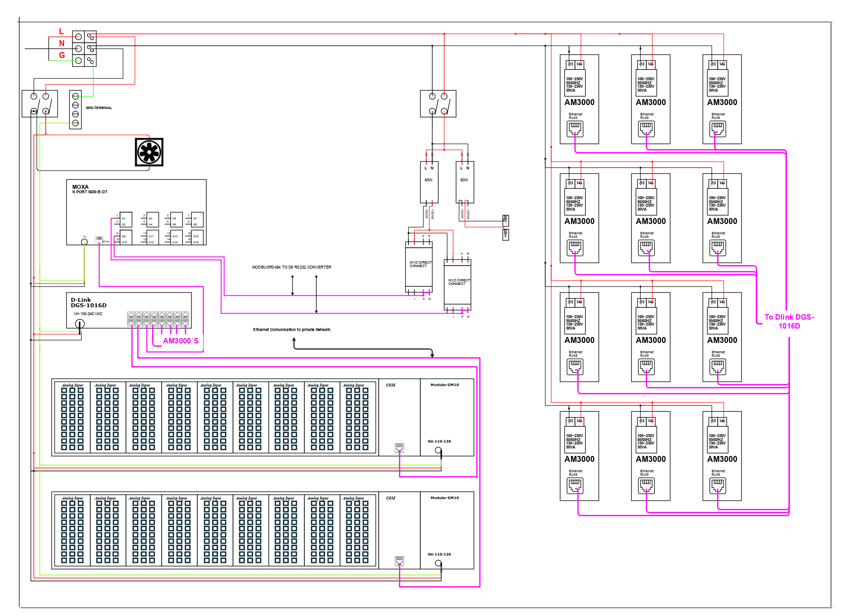Click the RJ45 port on the upper Modular GM10
842x616 pixels.
coord(399,448)
